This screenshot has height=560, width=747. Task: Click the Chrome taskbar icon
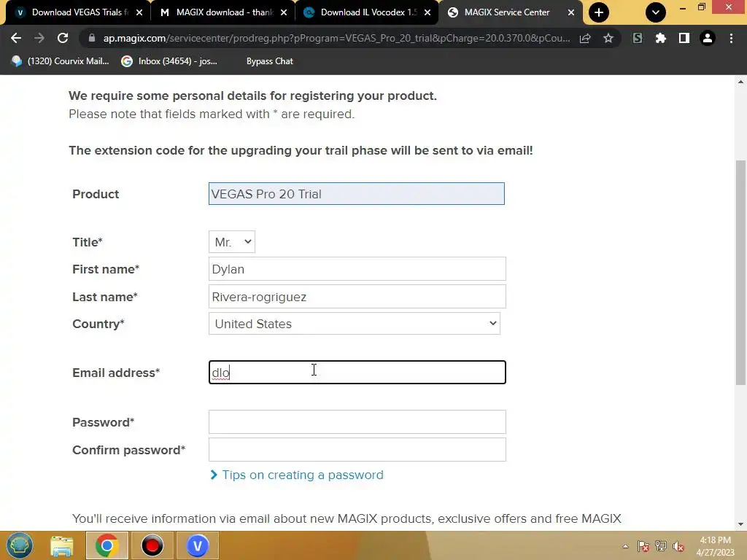[x=107, y=545]
